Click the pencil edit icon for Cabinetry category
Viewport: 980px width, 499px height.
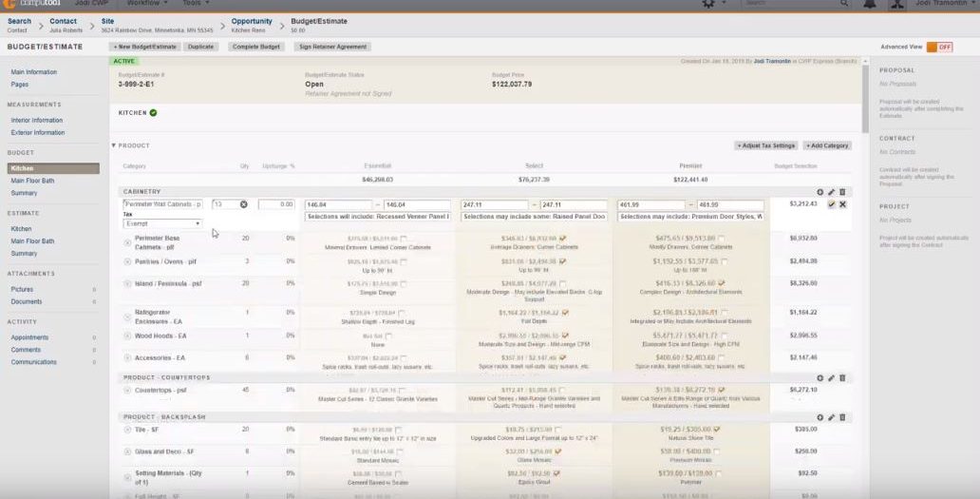click(x=831, y=192)
